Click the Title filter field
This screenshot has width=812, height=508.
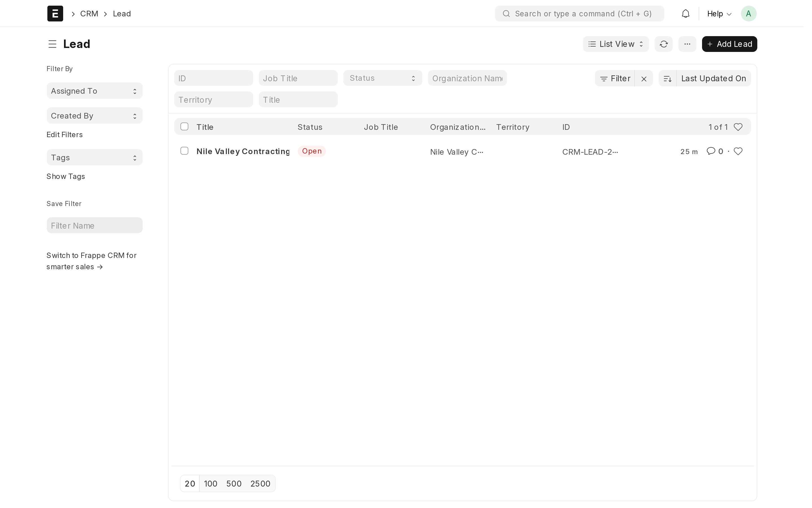pyautogui.click(x=298, y=100)
